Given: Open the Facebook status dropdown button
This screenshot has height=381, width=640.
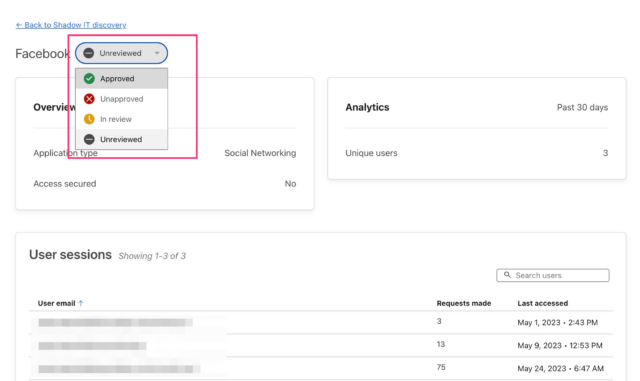Looking at the screenshot, I should (121, 53).
